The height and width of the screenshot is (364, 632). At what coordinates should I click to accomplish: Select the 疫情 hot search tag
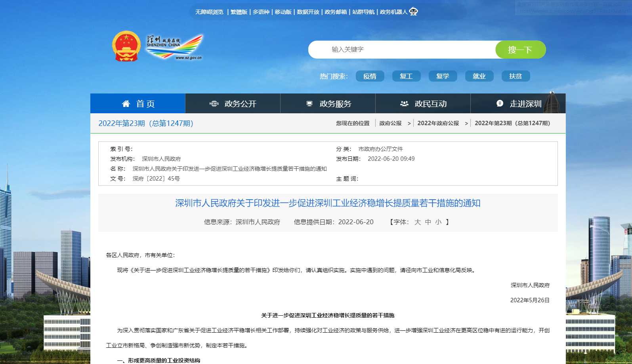370,76
